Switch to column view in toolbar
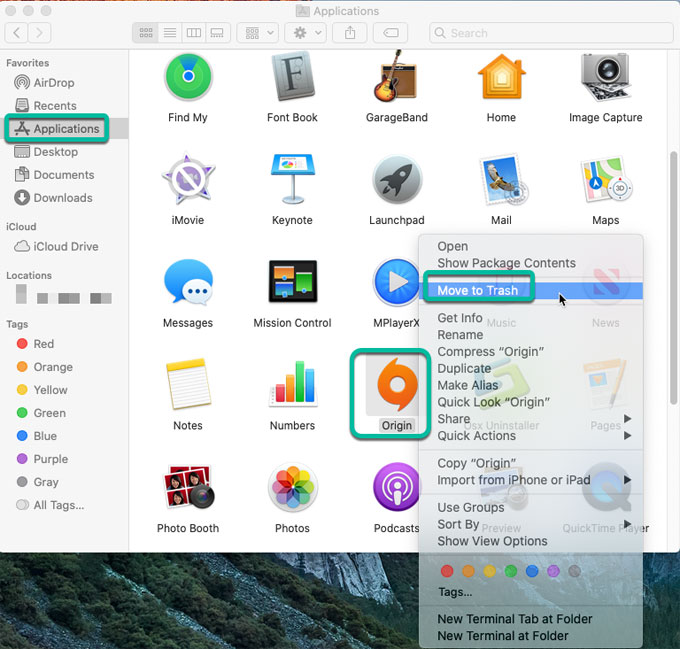This screenshot has width=680, height=649. (x=194, y=33)
